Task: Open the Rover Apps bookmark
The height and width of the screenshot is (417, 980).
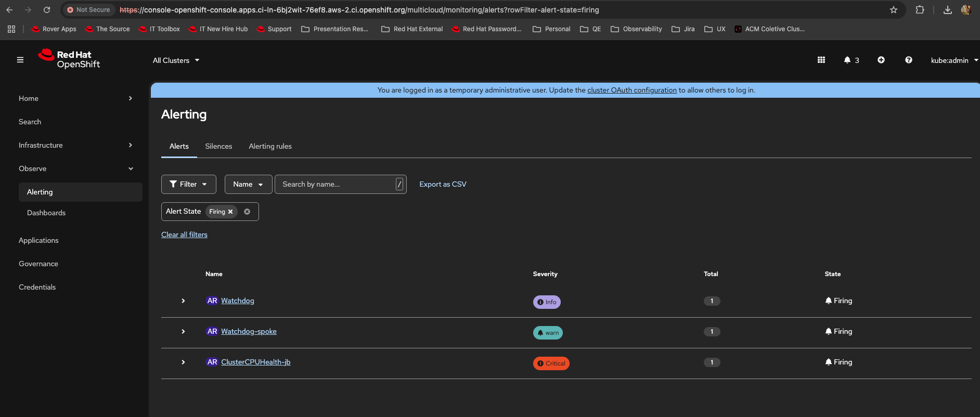Action: [x=54, y=29]
